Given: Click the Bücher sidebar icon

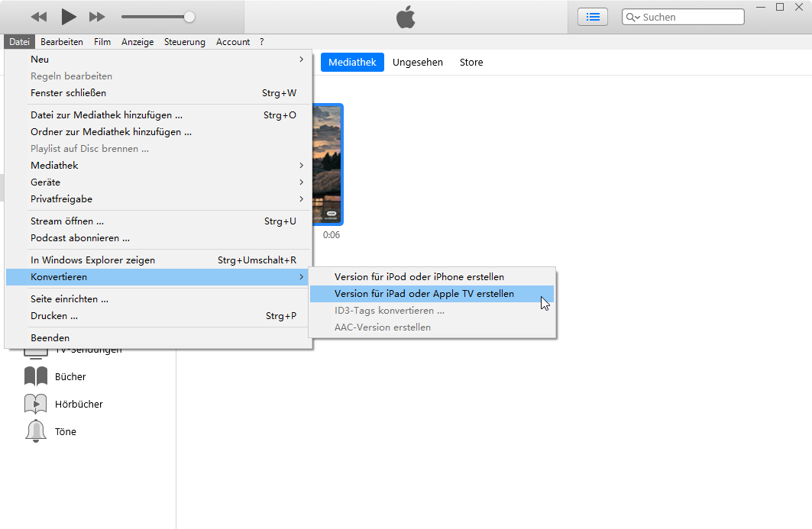Looking at the screenshot, I should click(x=36, y=376).
